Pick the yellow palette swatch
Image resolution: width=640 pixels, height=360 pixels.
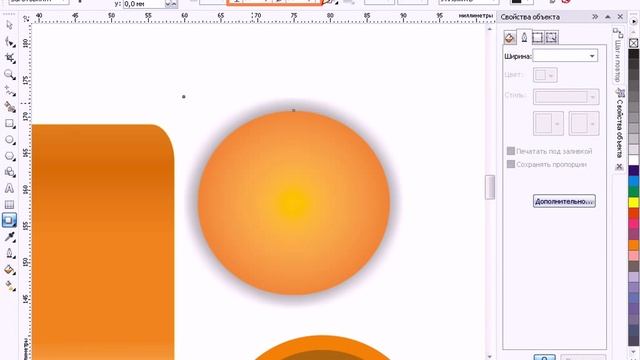(x=633, y=202)
